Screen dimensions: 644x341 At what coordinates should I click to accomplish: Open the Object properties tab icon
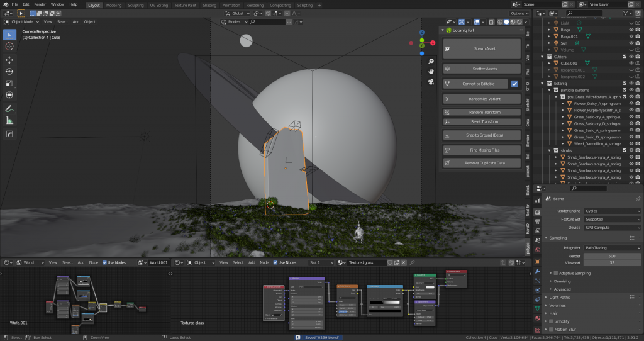[x=538, y=262]
